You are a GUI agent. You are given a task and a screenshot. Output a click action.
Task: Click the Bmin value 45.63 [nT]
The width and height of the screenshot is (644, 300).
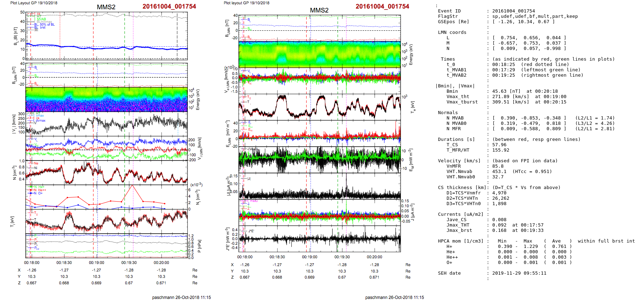507,91
